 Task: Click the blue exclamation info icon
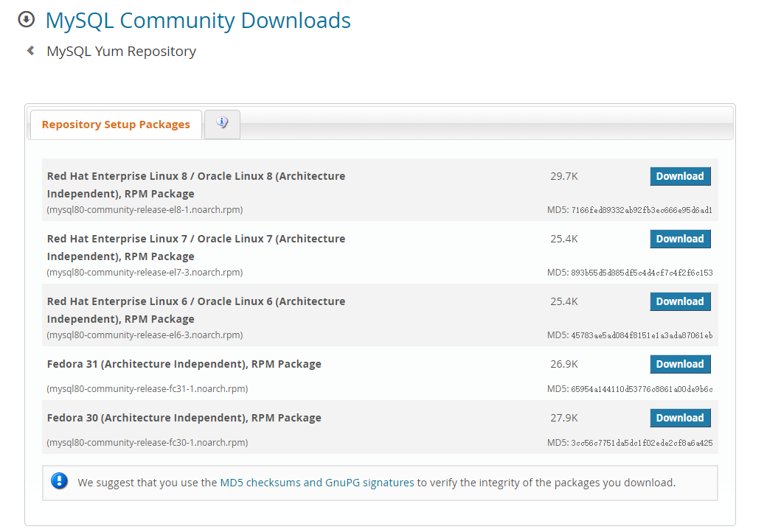coord(59,481)
